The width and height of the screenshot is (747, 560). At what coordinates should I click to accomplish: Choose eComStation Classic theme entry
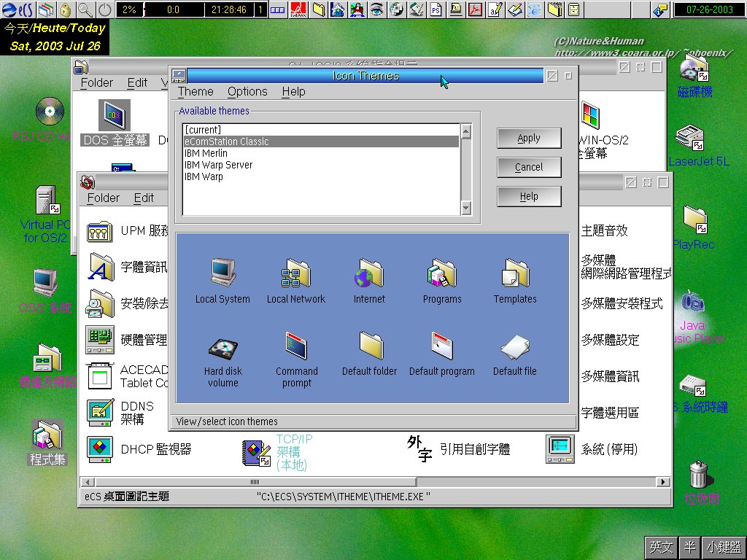click(x=321, y=141)
